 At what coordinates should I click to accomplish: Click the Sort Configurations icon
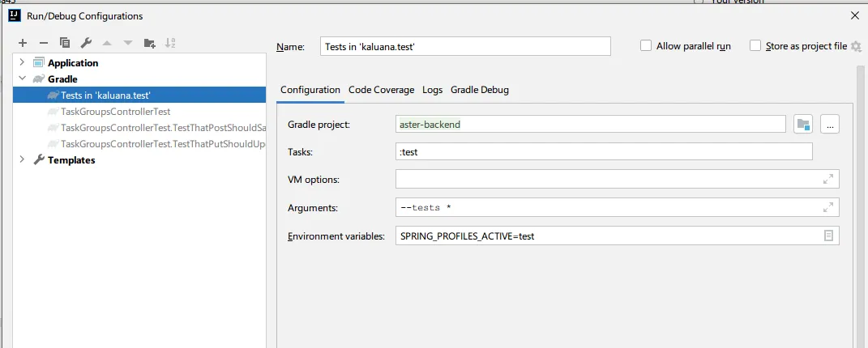point(170,43)
